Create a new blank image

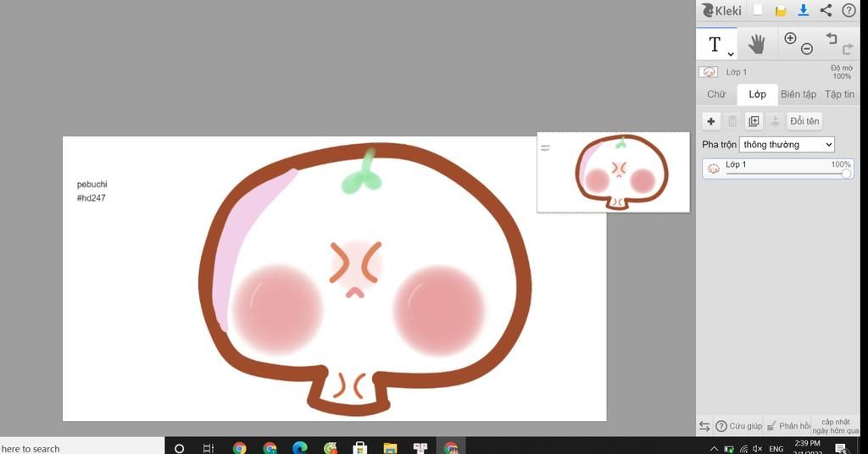[758, 10]
